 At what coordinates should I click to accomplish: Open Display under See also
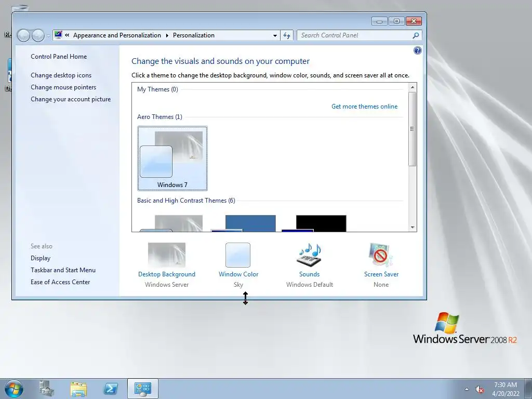41,258
